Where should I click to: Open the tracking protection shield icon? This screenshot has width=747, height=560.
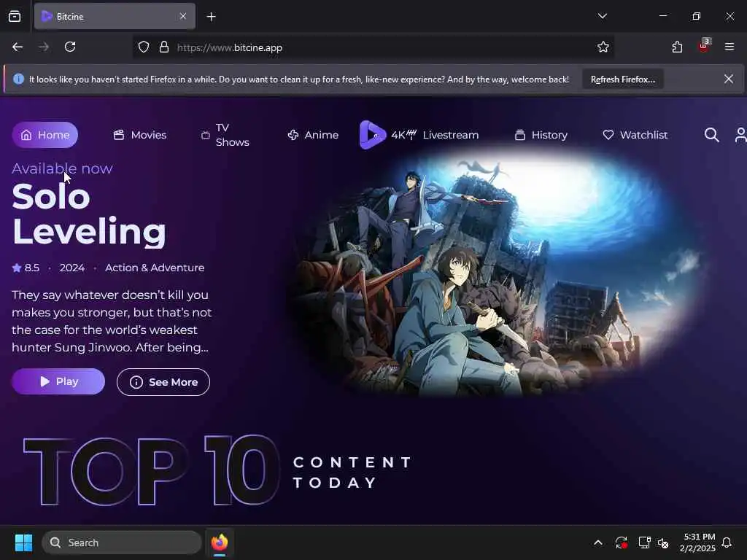point(144,47)
